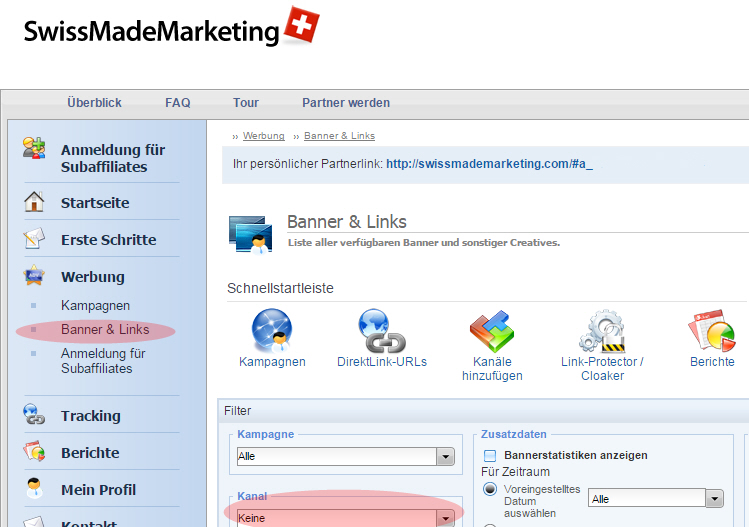The height and width of the screenshot is (527, 749).
Task: Open Erste Schritte in the sidebar
Action: (x=108, y=239)
